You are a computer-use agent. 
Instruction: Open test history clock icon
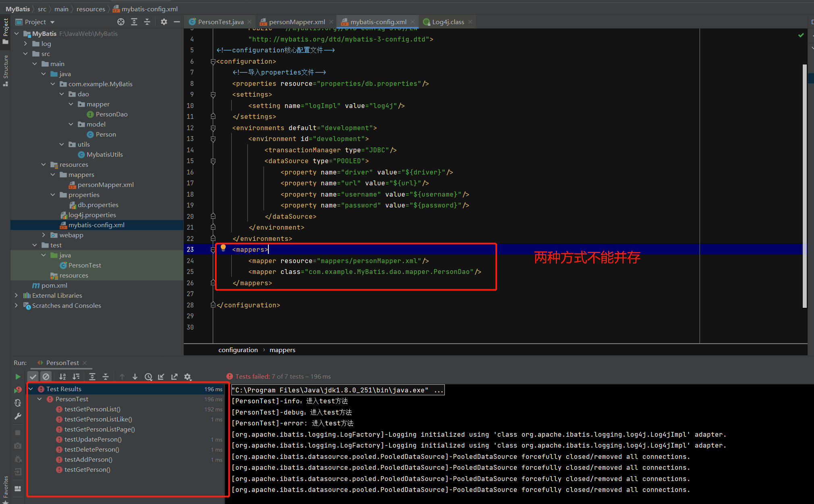point(148,377)
